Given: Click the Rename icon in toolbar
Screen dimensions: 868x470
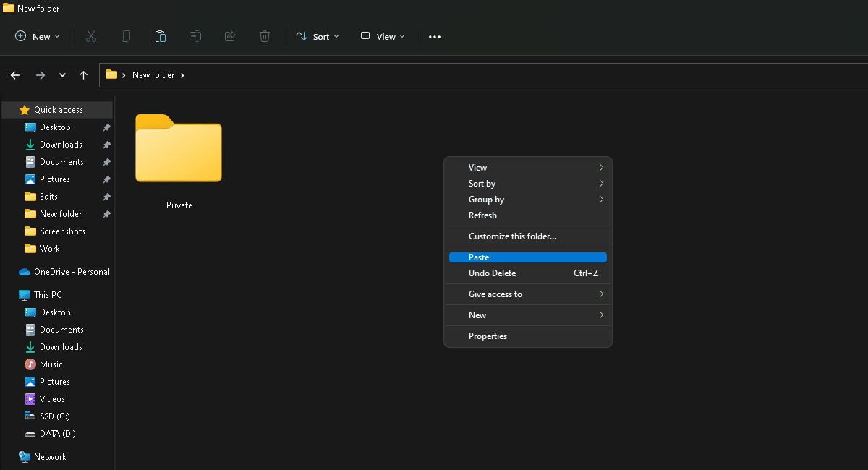Looking at the screenshot, I should click(x=195, y=36).
